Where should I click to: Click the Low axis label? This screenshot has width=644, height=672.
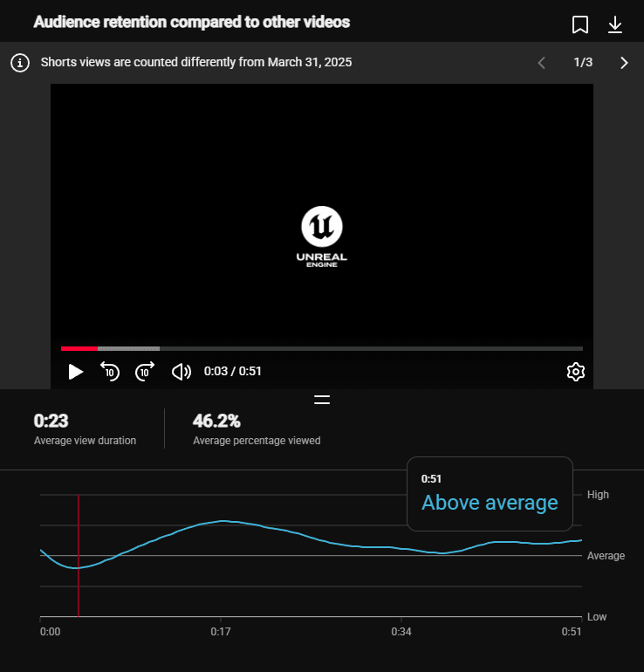click(x=596, y=617)
